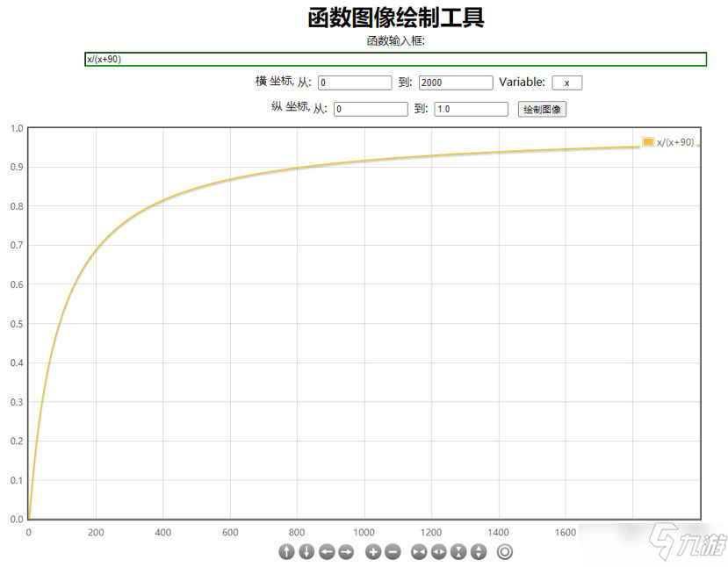Reset the view with the circle icon
Viewport: 728px width, 567px height.
(x=504, y=552)
